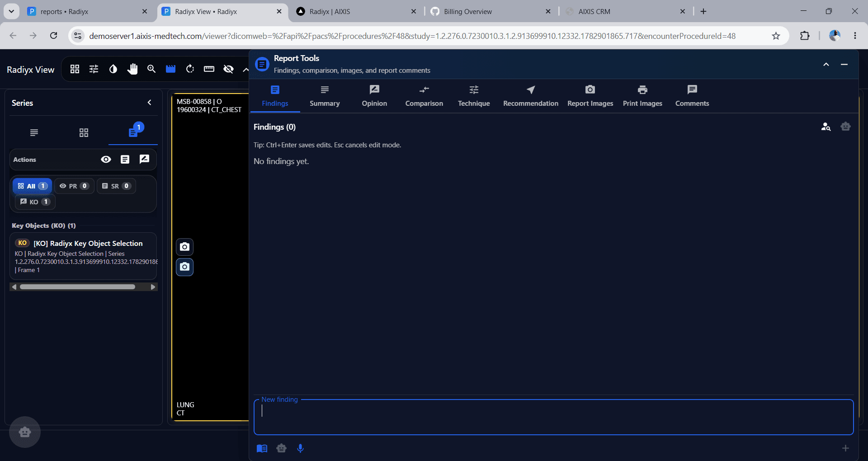Open the Technique tab

click(x=474, y=96)
